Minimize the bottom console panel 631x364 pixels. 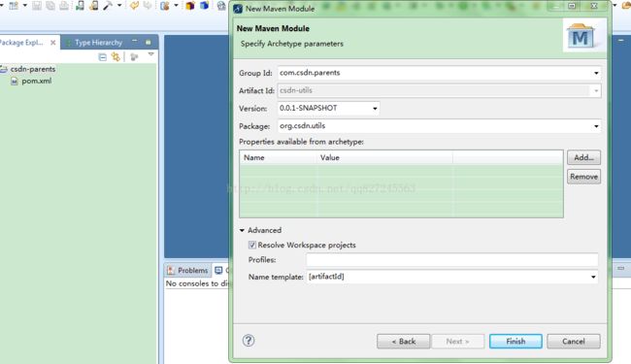point(621,268)
